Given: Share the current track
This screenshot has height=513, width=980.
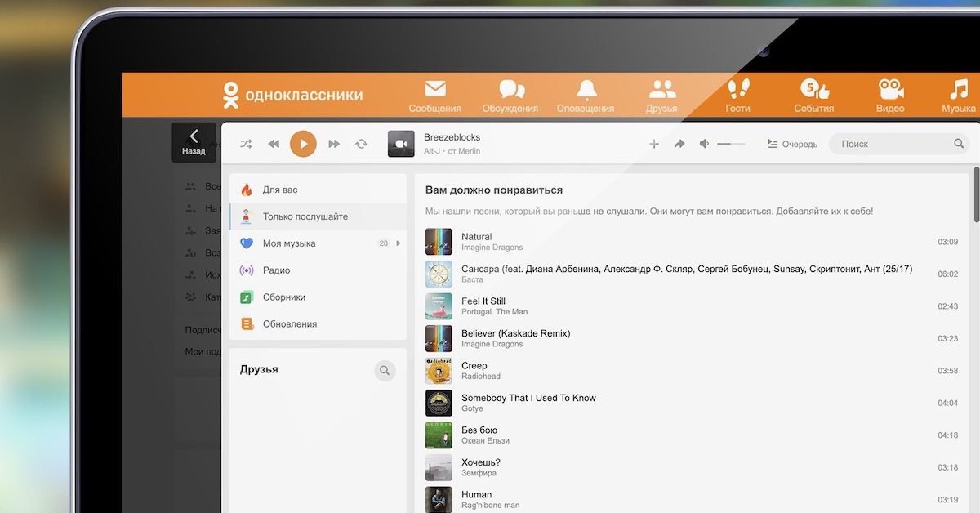Looking at the screenshot, I should pyautogui.click(x=679, y=144).
